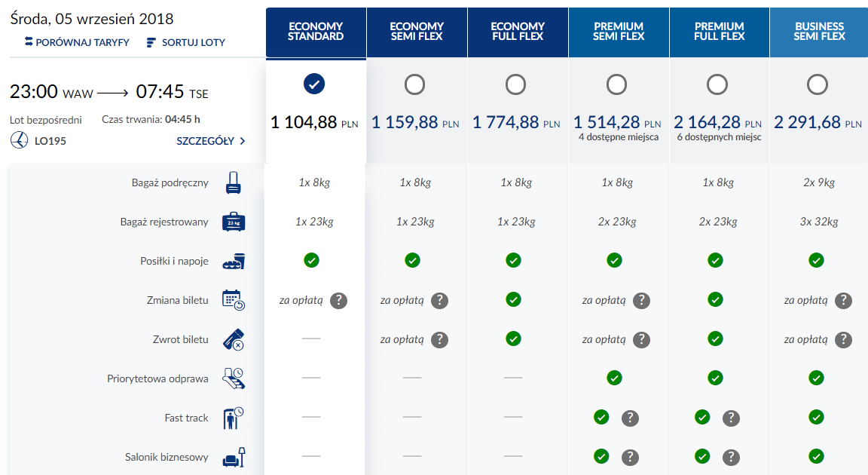
Task: Select the Premium Full Flex fare radio button
Action: point(717,84)
